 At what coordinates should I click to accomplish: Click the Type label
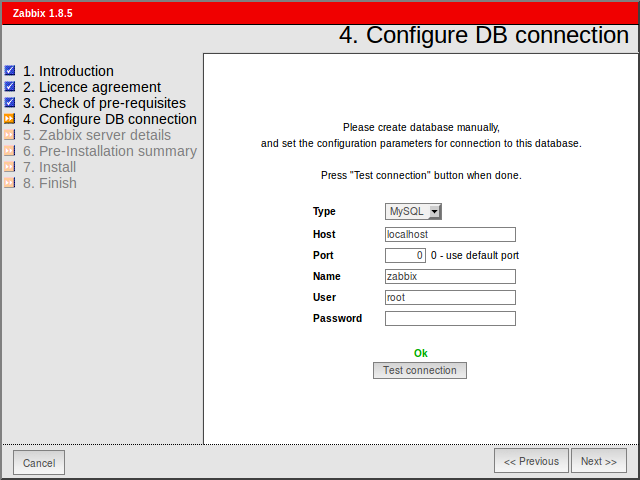324,211
